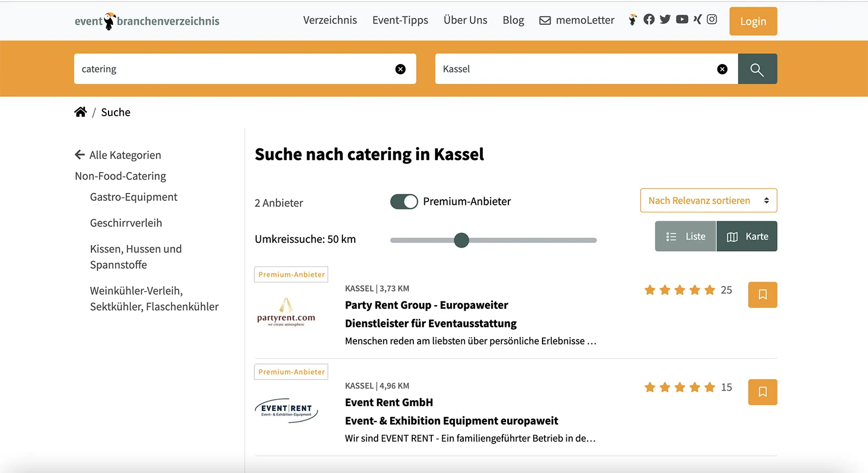Select the Non-Food-Catering category

pos(120,176)
